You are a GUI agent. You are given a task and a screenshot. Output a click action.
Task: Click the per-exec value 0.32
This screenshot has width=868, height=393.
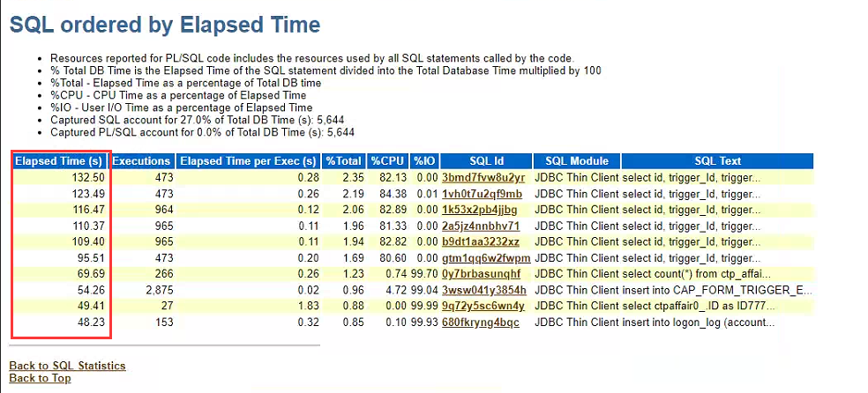(309, 322)
